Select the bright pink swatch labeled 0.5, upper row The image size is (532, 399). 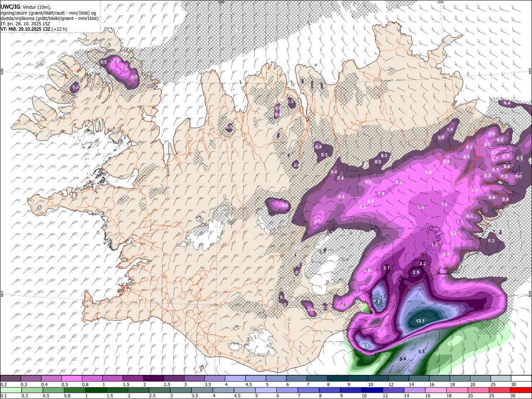click(71, 379)
